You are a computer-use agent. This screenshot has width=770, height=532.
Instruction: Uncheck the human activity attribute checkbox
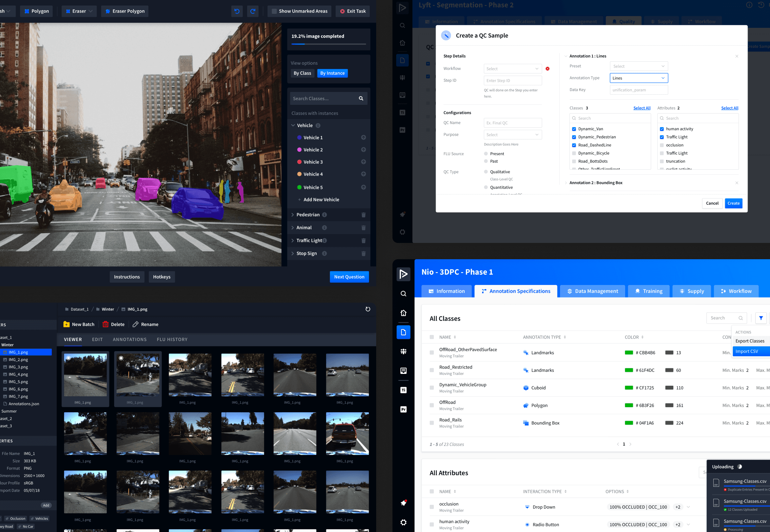point(661,129)
